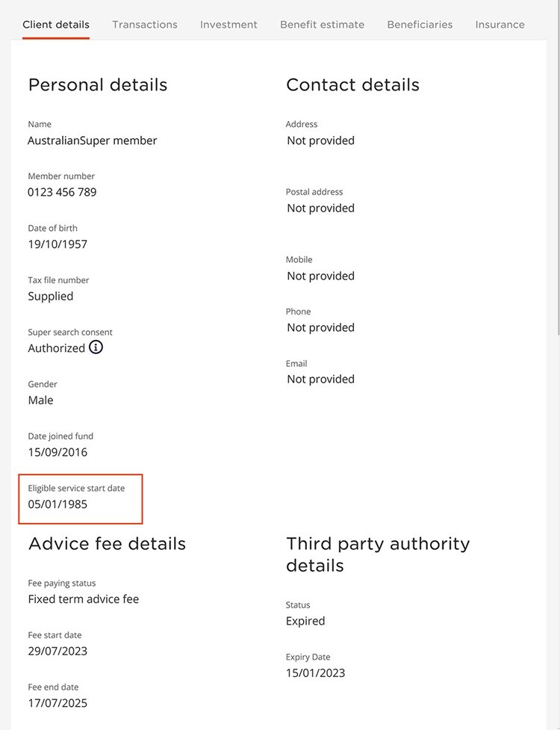Click the Personal details heading

coord(98,84)
